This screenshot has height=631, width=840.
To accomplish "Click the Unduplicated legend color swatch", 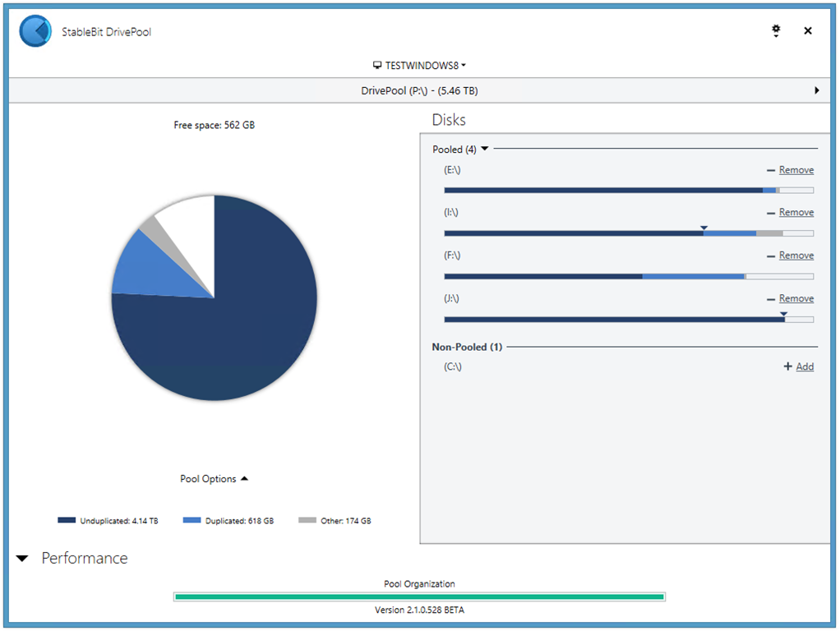I will coord(67,520).
